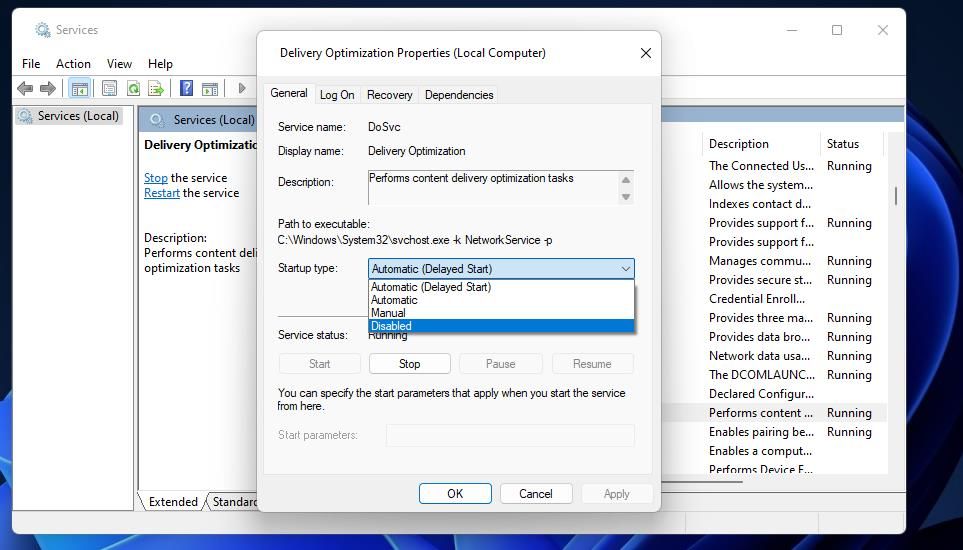Click the OK button

pos(455,494)
